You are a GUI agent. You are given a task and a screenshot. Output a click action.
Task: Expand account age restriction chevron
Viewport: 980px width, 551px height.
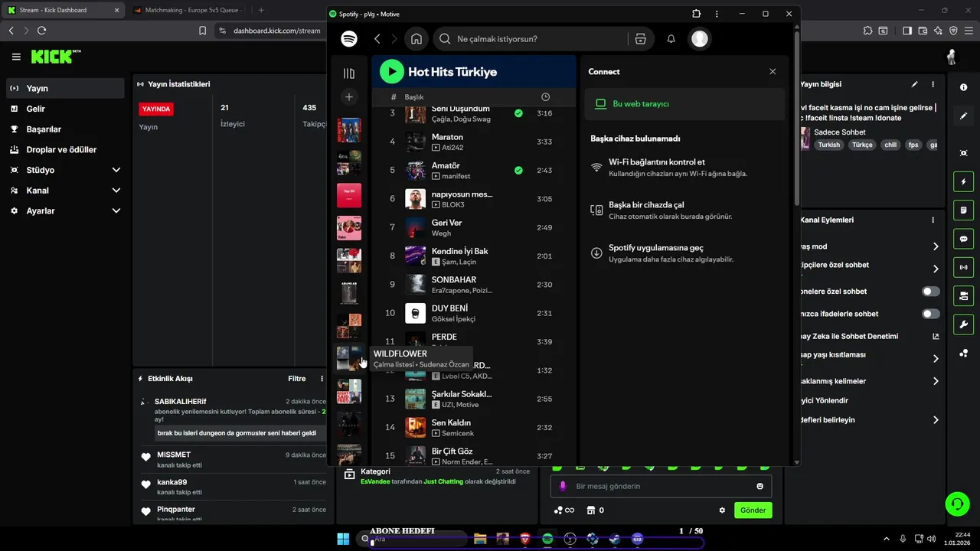(936, 359)
